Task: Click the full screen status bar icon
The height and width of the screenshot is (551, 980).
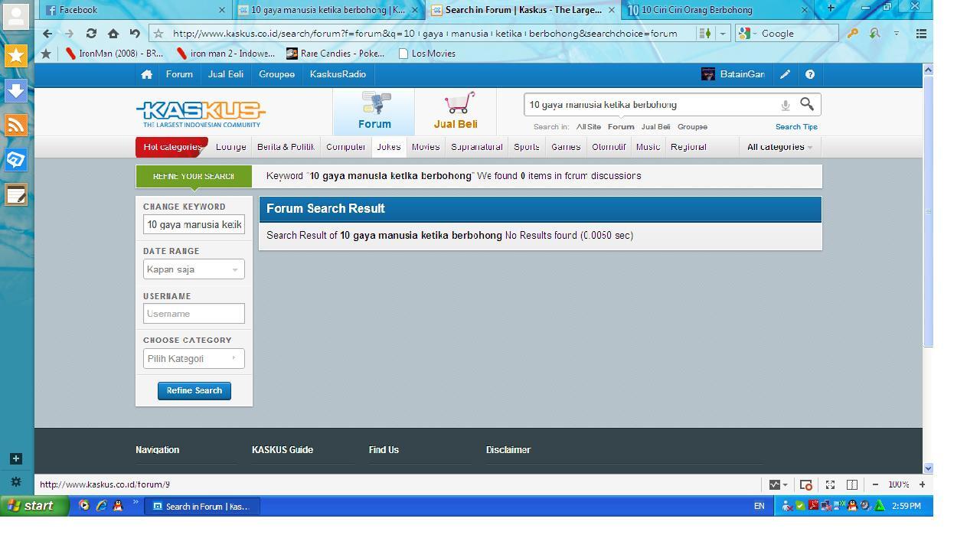Action: 830,484
